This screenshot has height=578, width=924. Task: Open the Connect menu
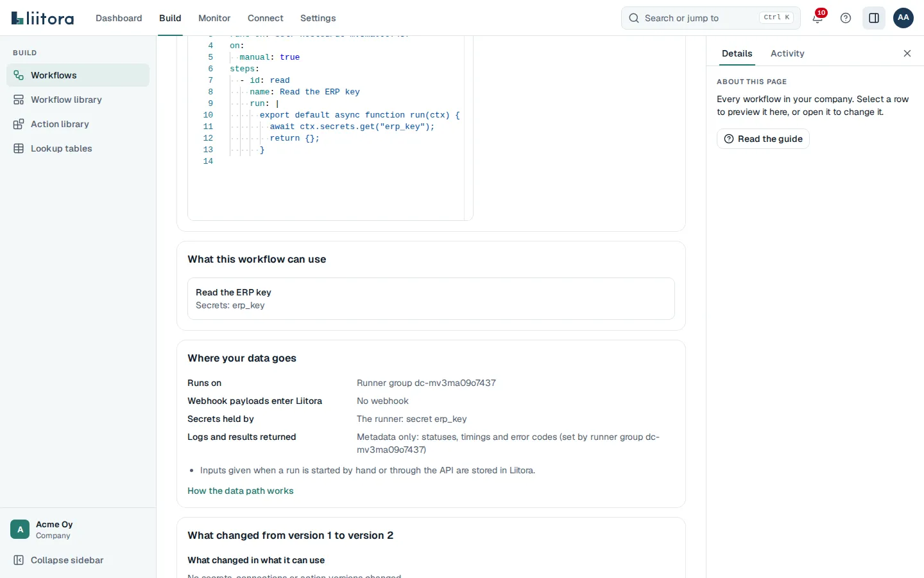[x=266, y=18]
